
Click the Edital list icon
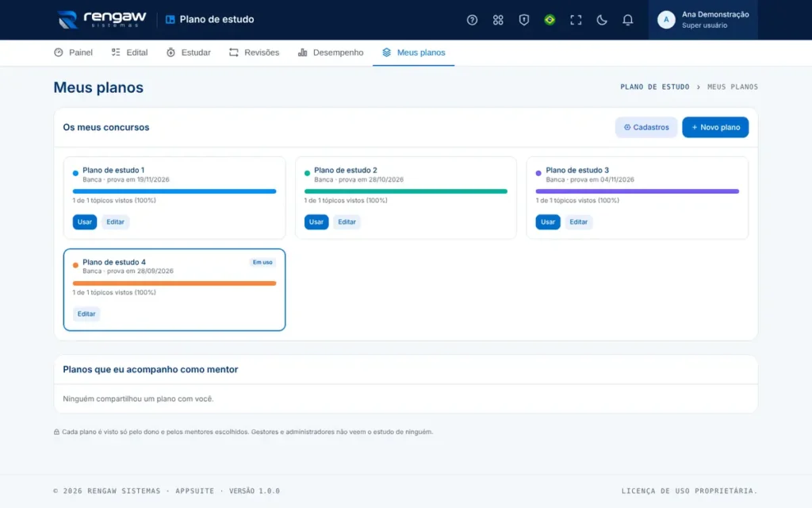pos(116,52)
